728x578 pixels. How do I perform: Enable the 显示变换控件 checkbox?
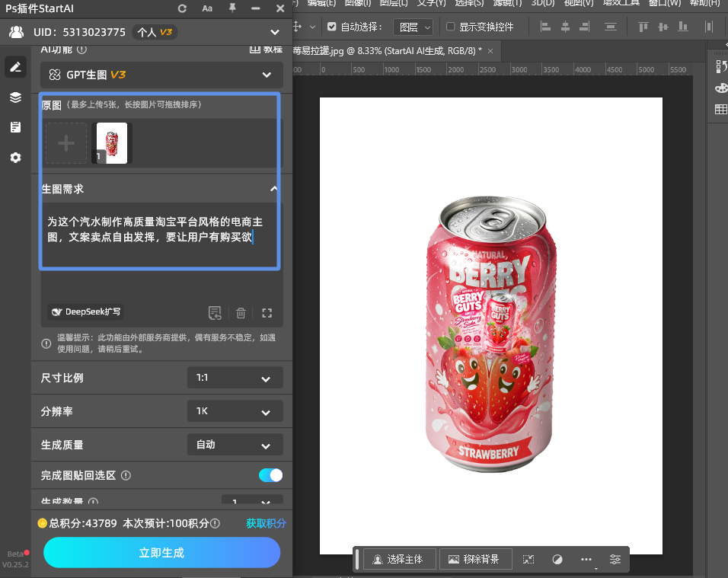[450, 27]
